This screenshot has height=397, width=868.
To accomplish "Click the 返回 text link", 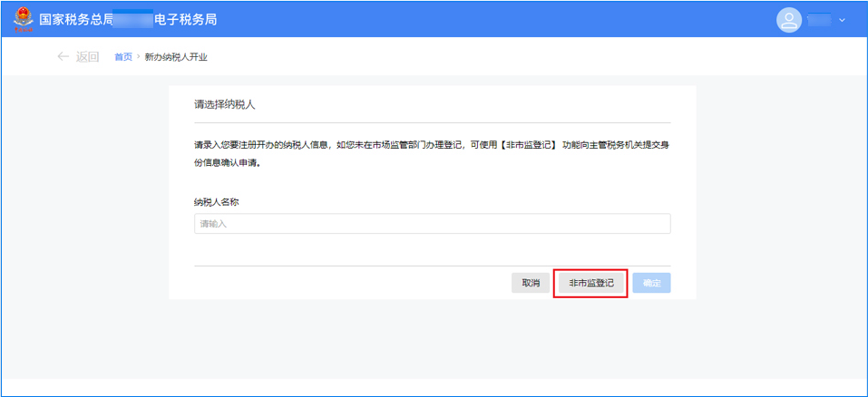I will pos(87,56).
